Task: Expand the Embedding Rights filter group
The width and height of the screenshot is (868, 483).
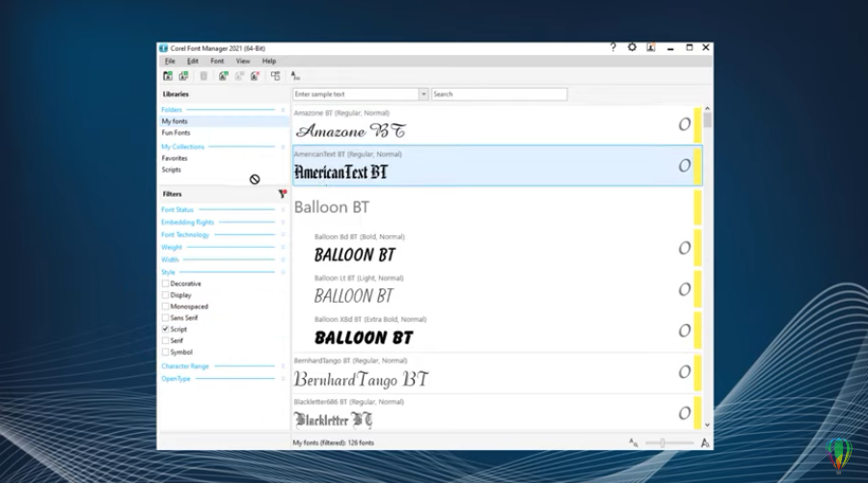Action: [283, 223]
